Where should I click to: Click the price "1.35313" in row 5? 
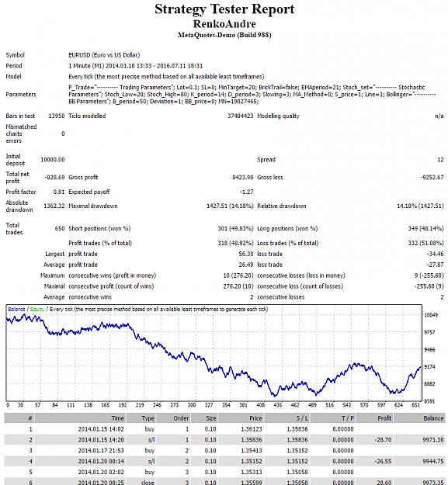pyautogui.click(x=252, y=473)
